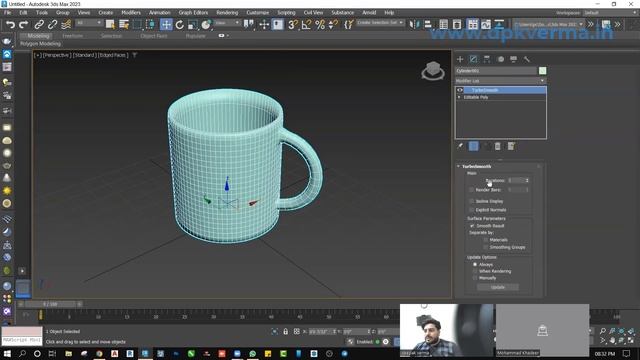Toggle the Select and Manipulate icon
Image resolution: width=640 pixels, height=360 pixels.
pyautogui.click(x=264, y=25)
